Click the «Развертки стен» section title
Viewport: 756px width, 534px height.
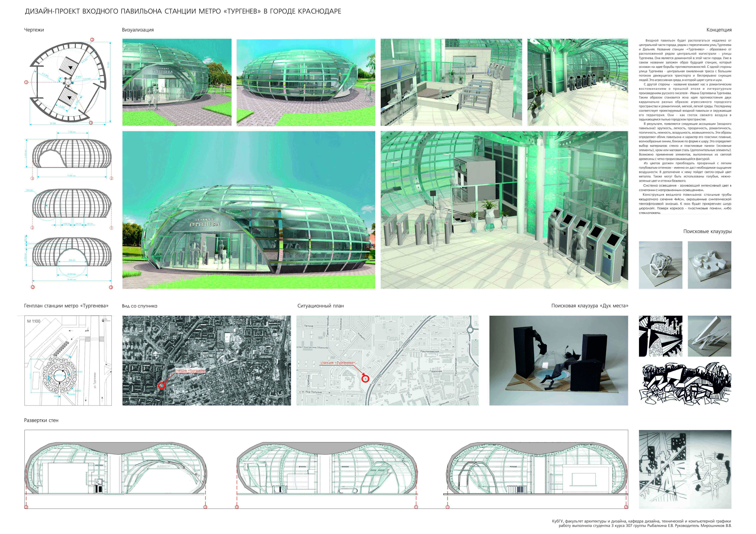pyautogui.click(x=41, y=420)
